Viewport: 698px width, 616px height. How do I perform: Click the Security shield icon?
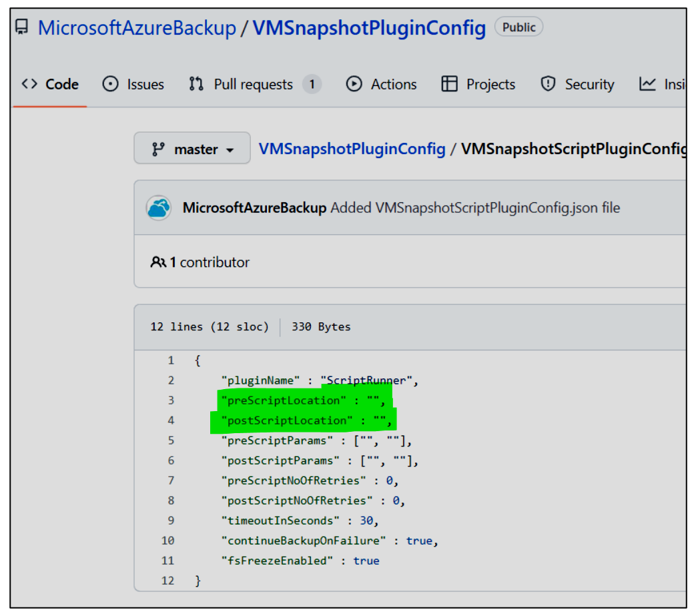point(548,83)
